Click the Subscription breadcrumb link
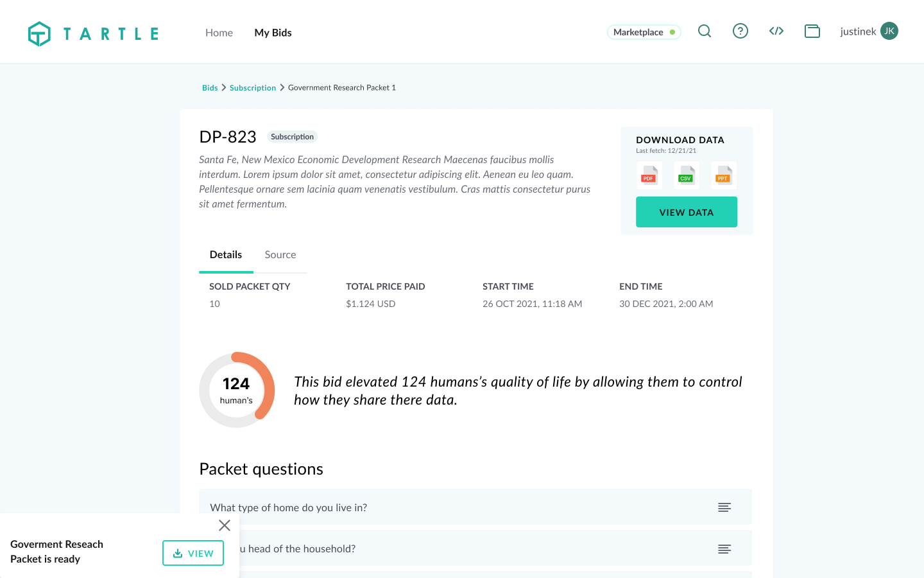 point(253,88)
